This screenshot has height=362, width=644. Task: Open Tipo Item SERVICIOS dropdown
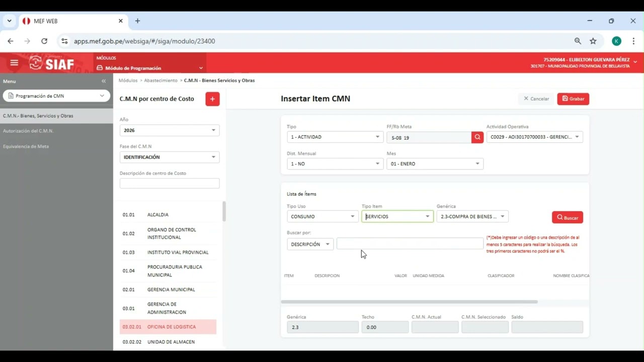tap(397, 217)
